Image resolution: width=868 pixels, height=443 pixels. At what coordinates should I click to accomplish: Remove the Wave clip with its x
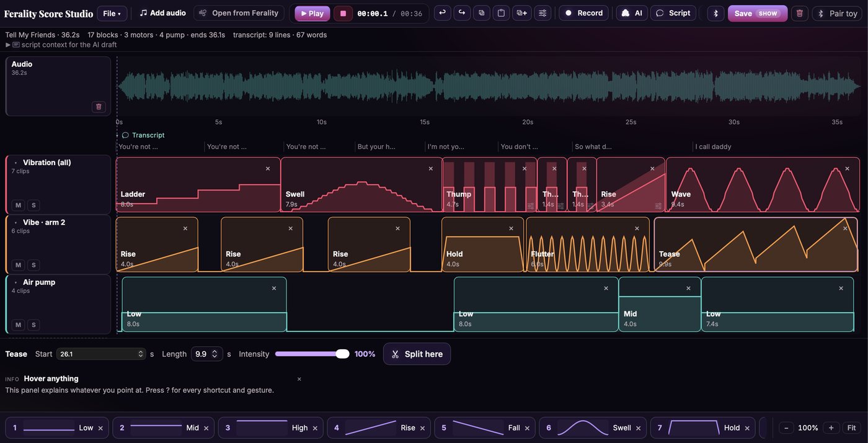tap(847, 169)
